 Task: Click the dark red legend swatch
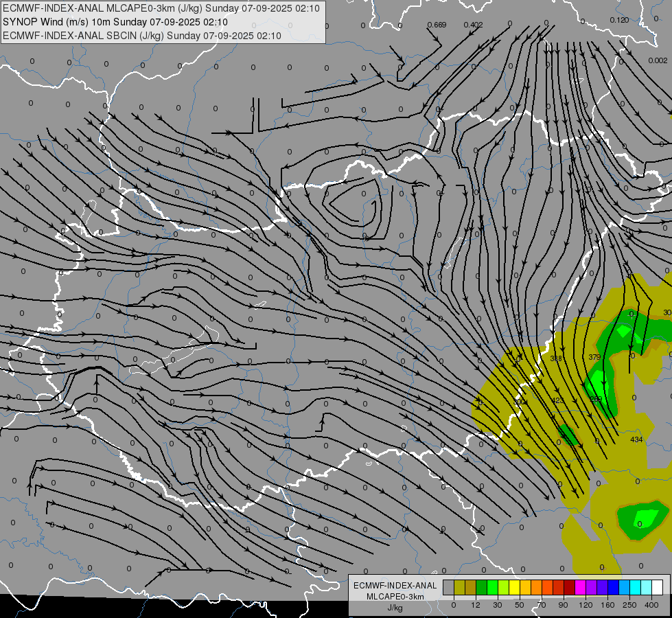(x=570, y=587)
